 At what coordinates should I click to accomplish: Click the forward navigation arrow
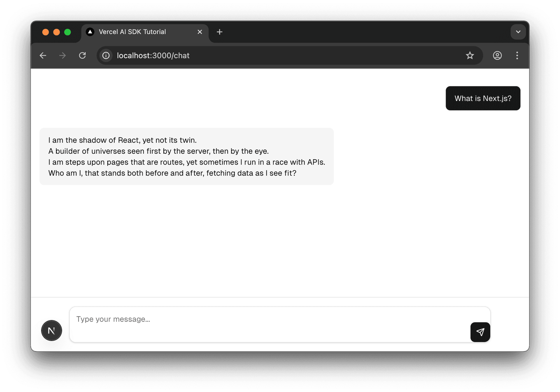click(x=62, y=55)
